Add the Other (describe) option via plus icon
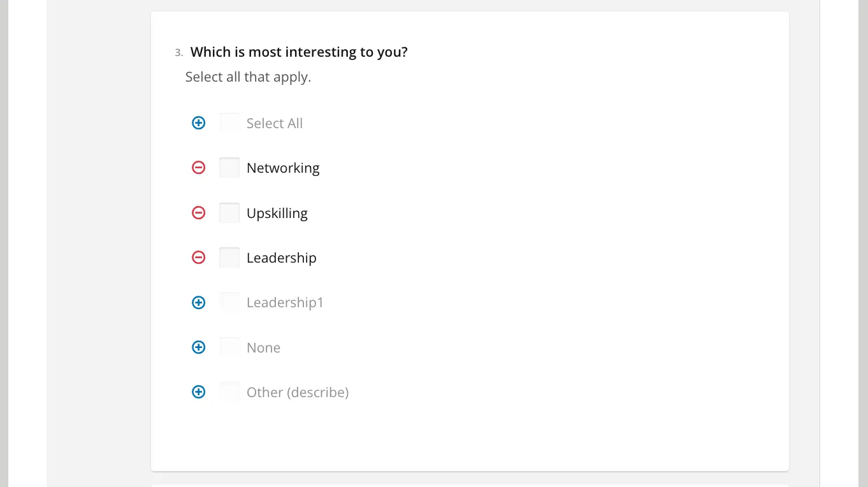This screenshot has height=487, width=868. pyautogui.click(x=199, y=392)
